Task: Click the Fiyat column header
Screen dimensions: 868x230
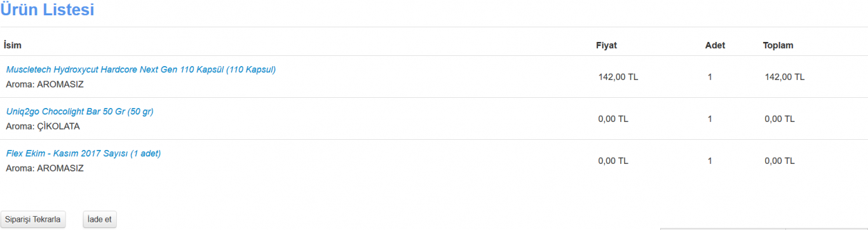Action: click(606, 45)
